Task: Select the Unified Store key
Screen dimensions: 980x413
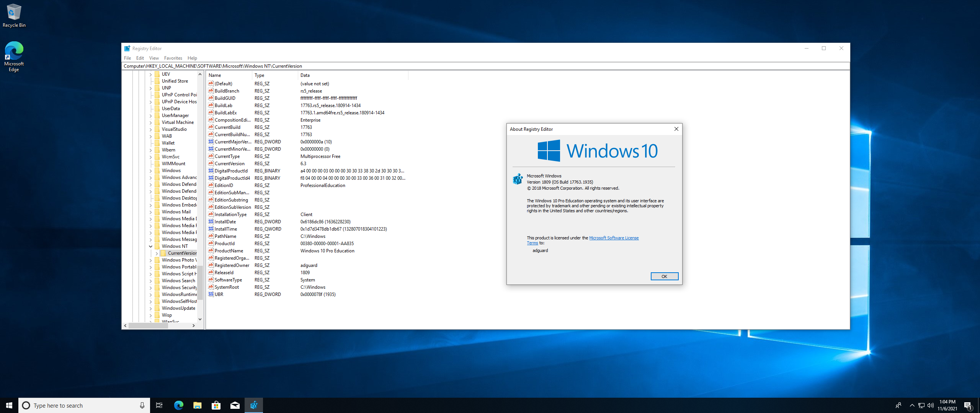Action: click(x=175, y=81)
